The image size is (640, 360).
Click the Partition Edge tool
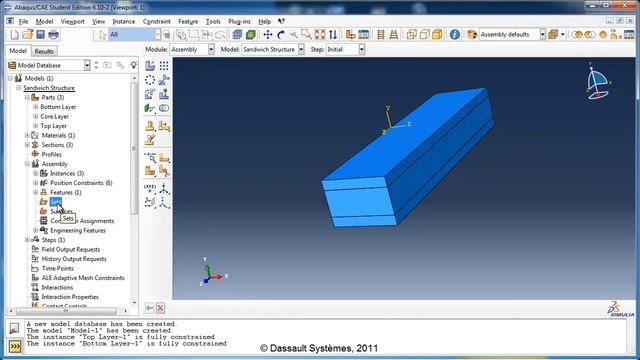click(x=150, y=157)
